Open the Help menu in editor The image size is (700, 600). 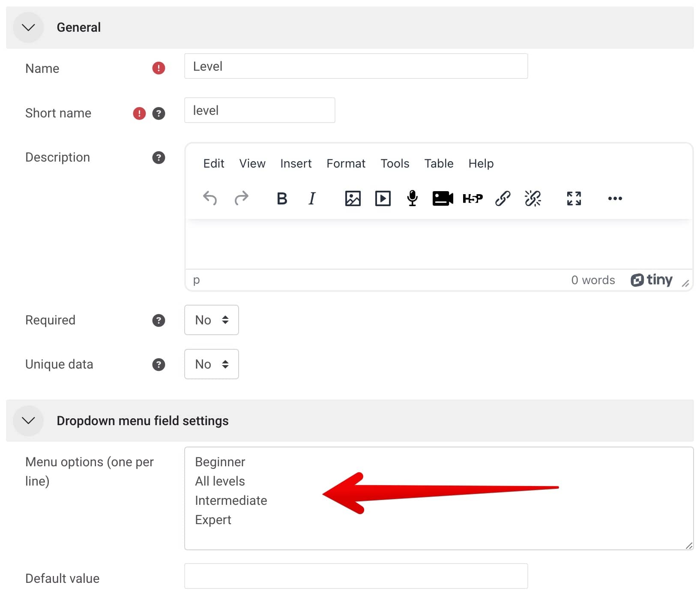(x=481, y=164)
